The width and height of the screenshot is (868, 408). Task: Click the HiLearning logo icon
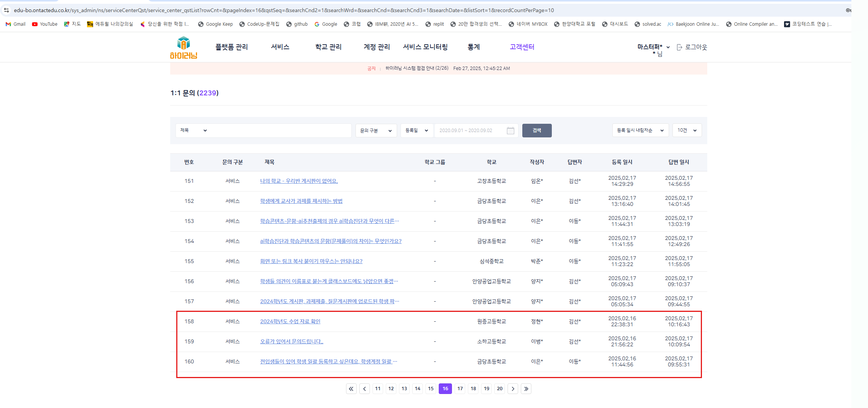[x=183, y=48]
